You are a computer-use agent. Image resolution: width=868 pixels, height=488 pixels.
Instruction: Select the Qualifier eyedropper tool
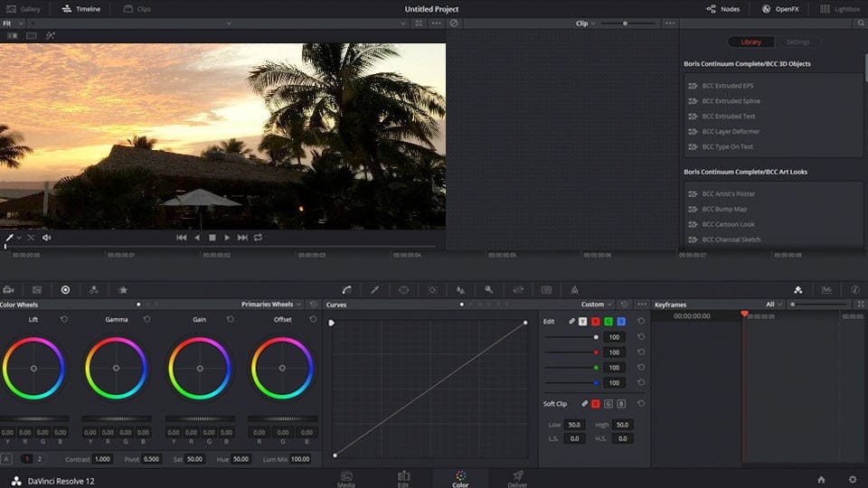point(375,290)
